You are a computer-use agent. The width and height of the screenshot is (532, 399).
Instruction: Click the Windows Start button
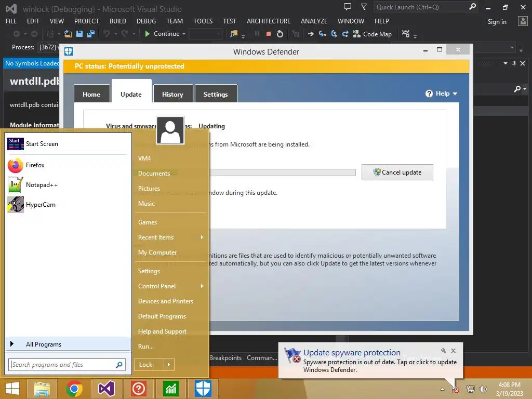pyautogui.click(x=12, y=389)
